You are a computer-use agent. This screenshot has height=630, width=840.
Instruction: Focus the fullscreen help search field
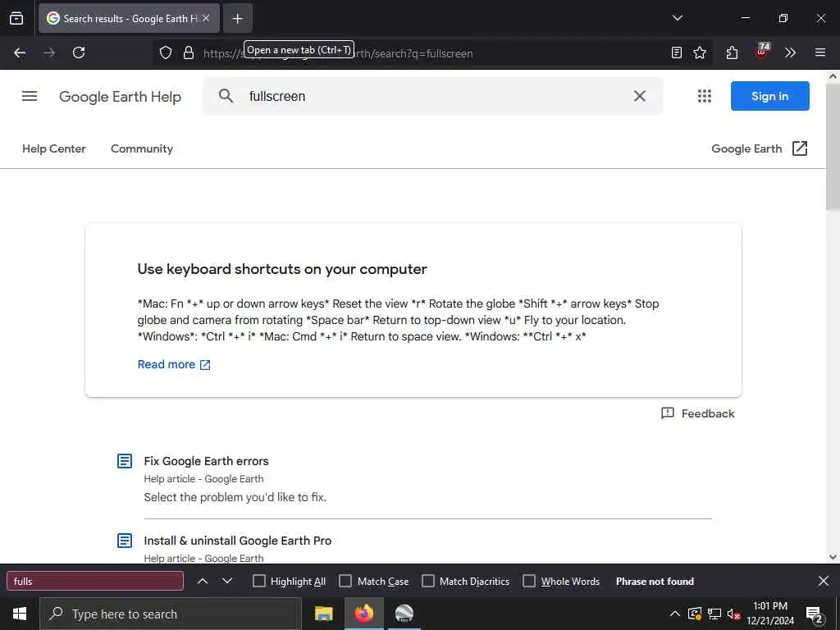point(433,96)
